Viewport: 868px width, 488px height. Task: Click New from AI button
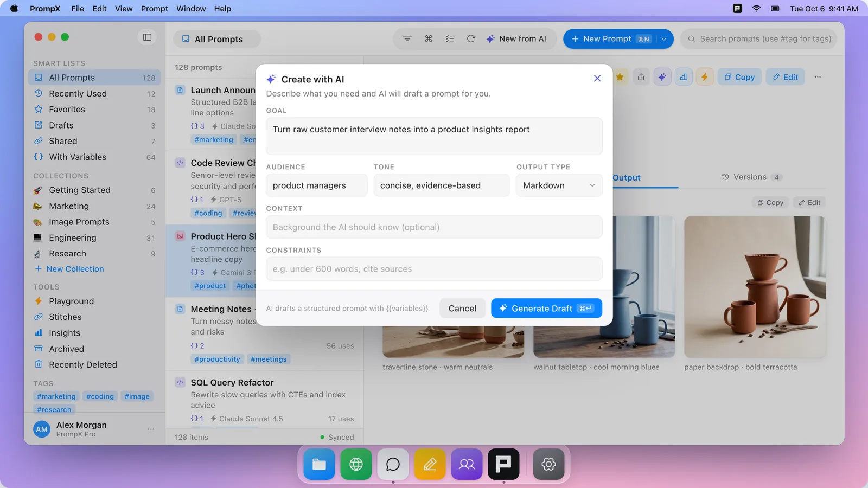(516, 39)
